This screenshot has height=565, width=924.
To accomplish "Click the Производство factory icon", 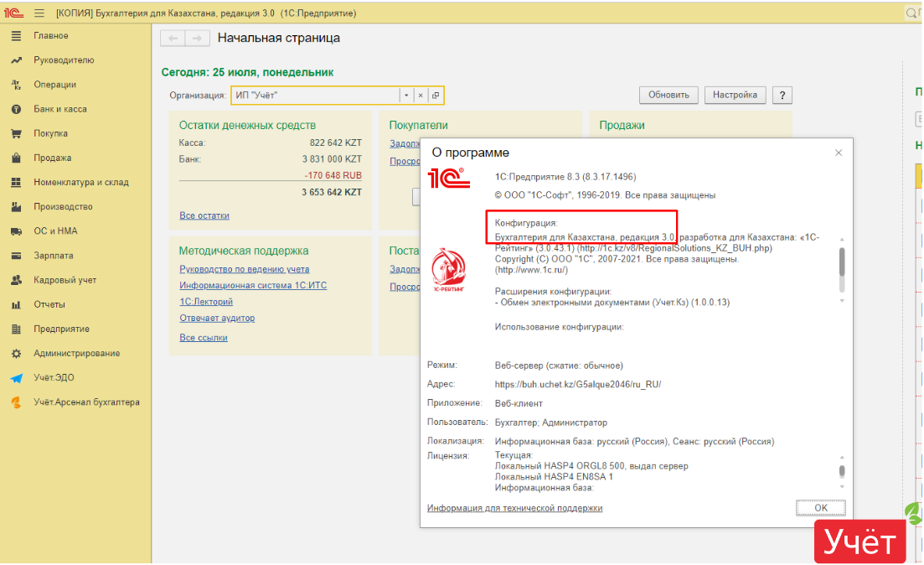I will pyautogui.click(x=16, y=207).
